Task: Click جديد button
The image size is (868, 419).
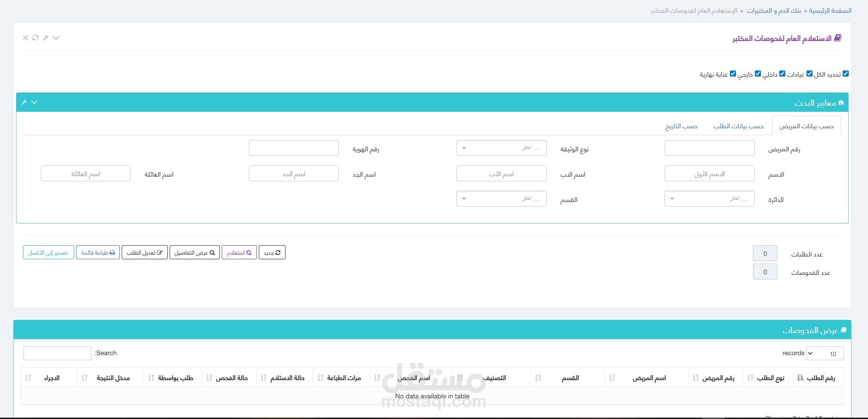Action: 272,253
